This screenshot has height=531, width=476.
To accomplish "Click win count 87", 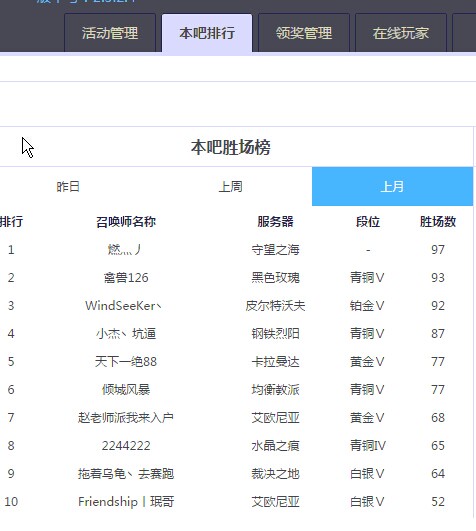I will coord(438,334).
